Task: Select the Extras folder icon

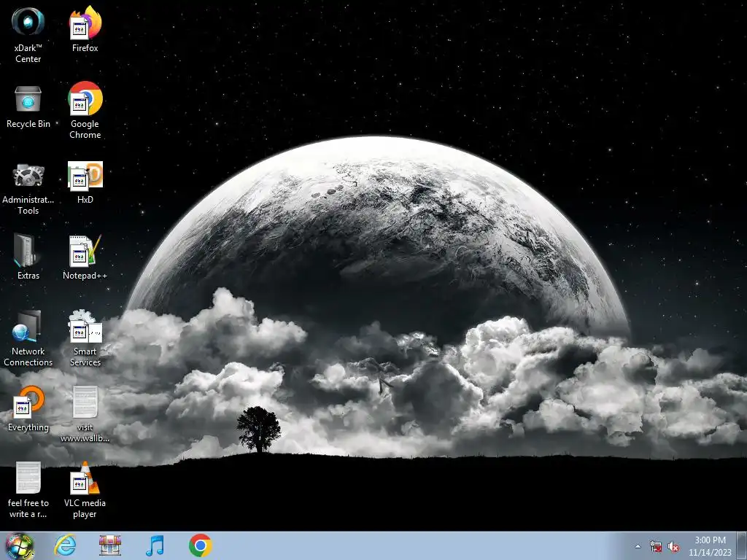Action: point(28,256)
